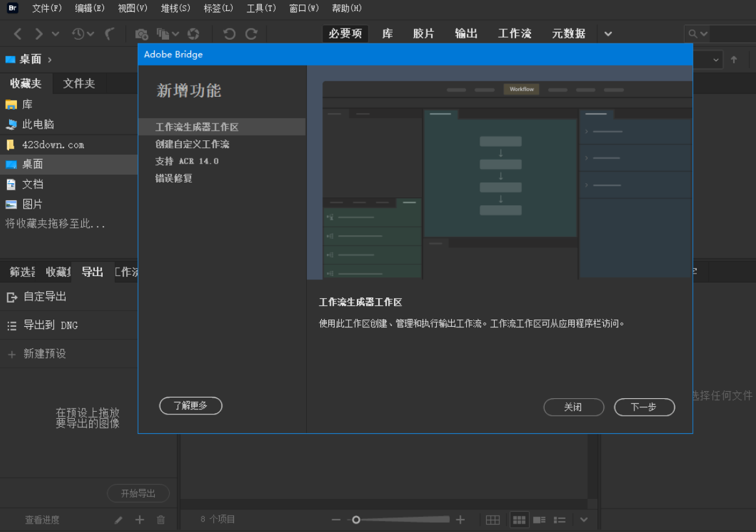Click the pencil edit preset icon
The image size is (756, 532).
coord(118,520)
